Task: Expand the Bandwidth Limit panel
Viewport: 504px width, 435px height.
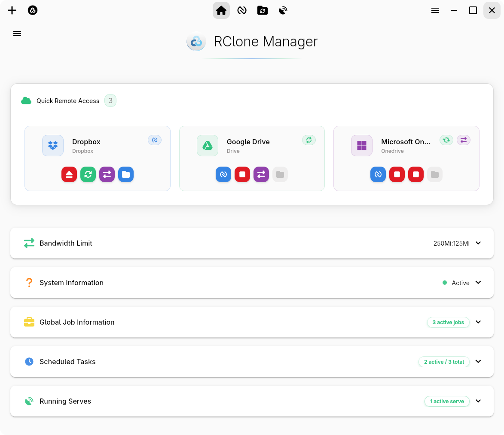Action: point(478,243)
